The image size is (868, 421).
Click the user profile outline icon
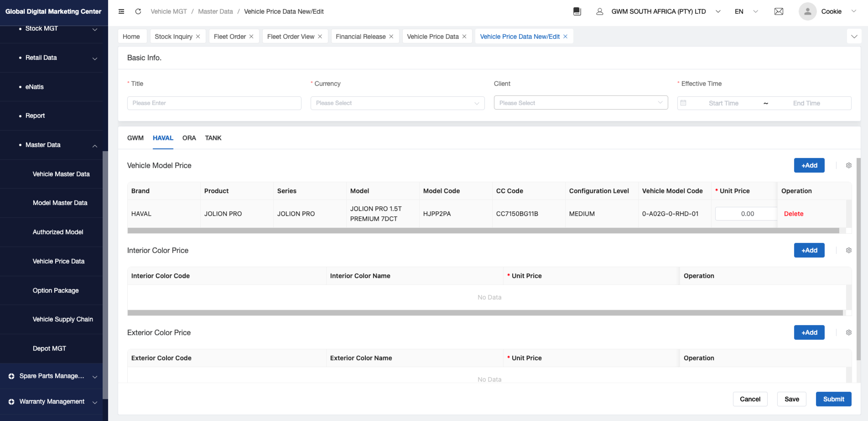point(600,11)
